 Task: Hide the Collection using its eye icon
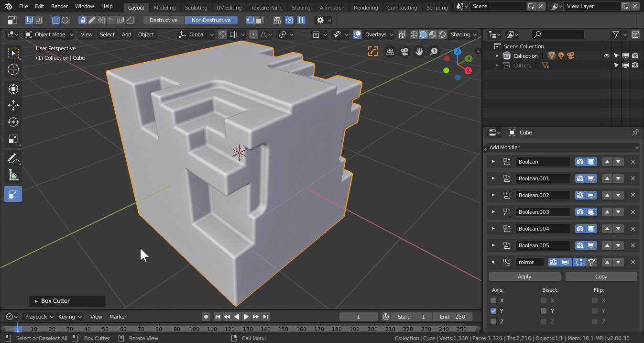(606, 56)
